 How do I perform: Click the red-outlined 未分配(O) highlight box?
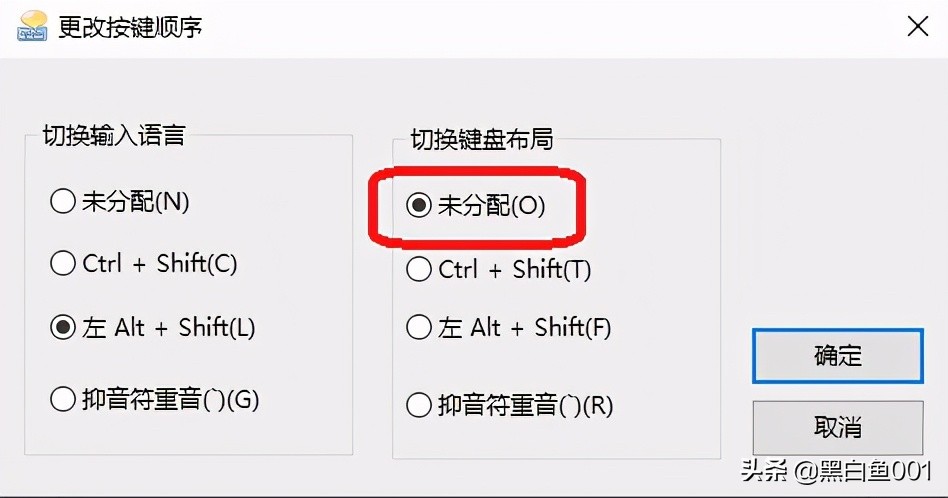(477, 206)
